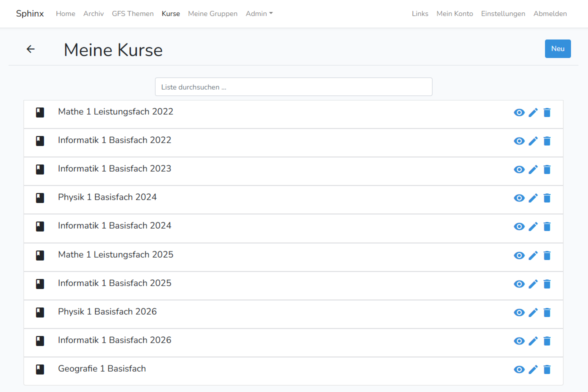Show details of Informatik 1 Basisfach 2022 with eye icon
588x392 pixels.
[519, 141]
